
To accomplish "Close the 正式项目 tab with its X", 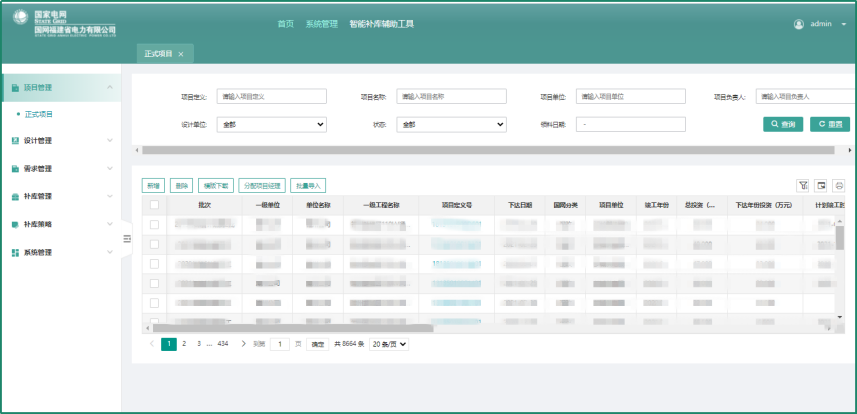I will [x=181, y=53].
